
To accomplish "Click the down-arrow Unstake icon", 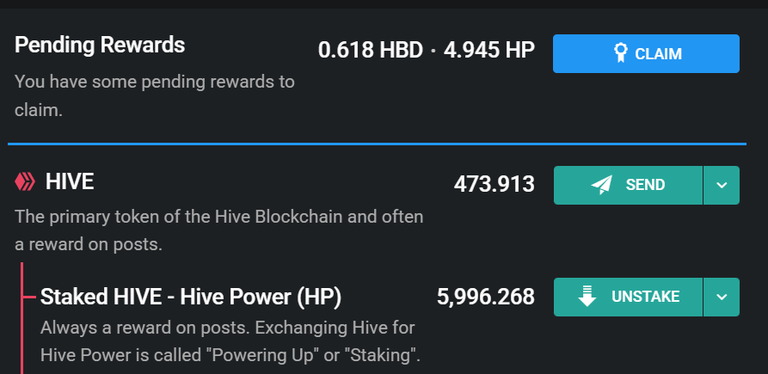I will click(x=587, y=297).
